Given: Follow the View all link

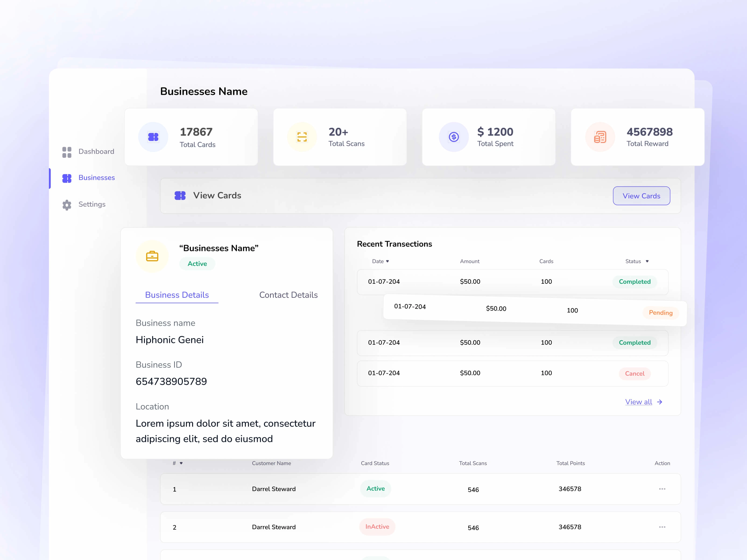Looking at the screenshot, I should point(639,402).
